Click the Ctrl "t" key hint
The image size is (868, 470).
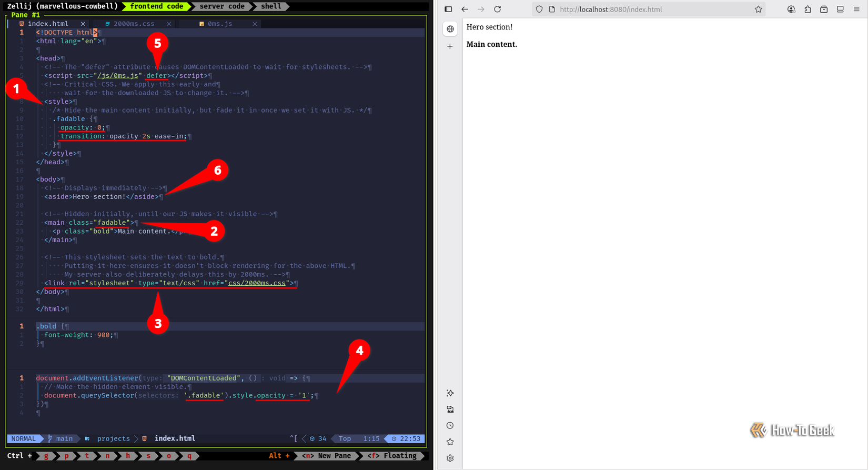click(x=87, y=456)
